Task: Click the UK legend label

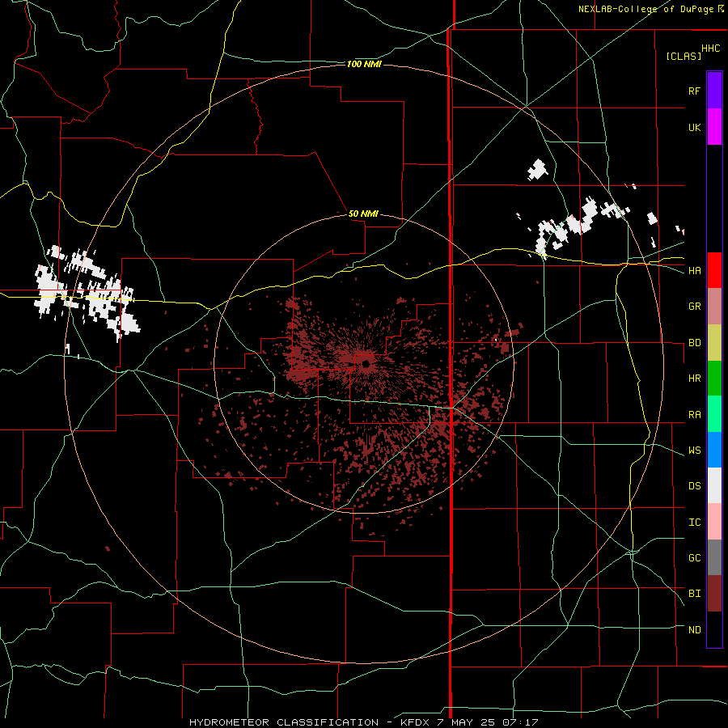Action: [694, 127]
